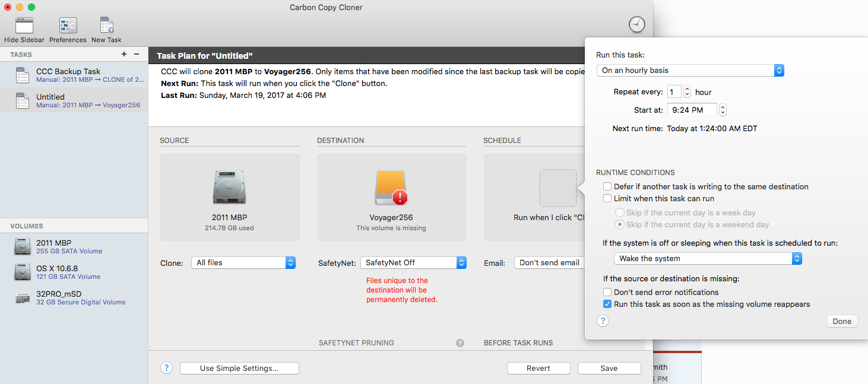The image size is (868, 384).
Task: Click the red SafetyNet warning text
Action: point(402,290)
